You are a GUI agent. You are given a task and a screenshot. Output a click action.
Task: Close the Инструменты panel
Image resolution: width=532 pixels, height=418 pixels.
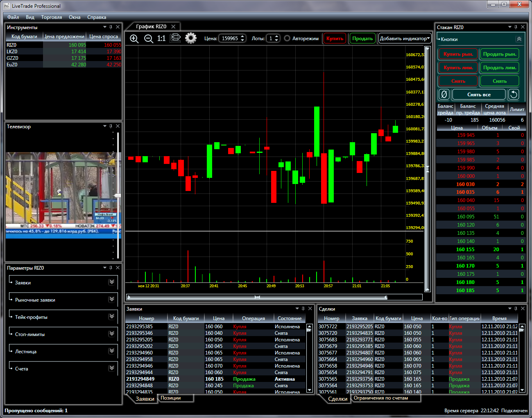coord(118,27)
